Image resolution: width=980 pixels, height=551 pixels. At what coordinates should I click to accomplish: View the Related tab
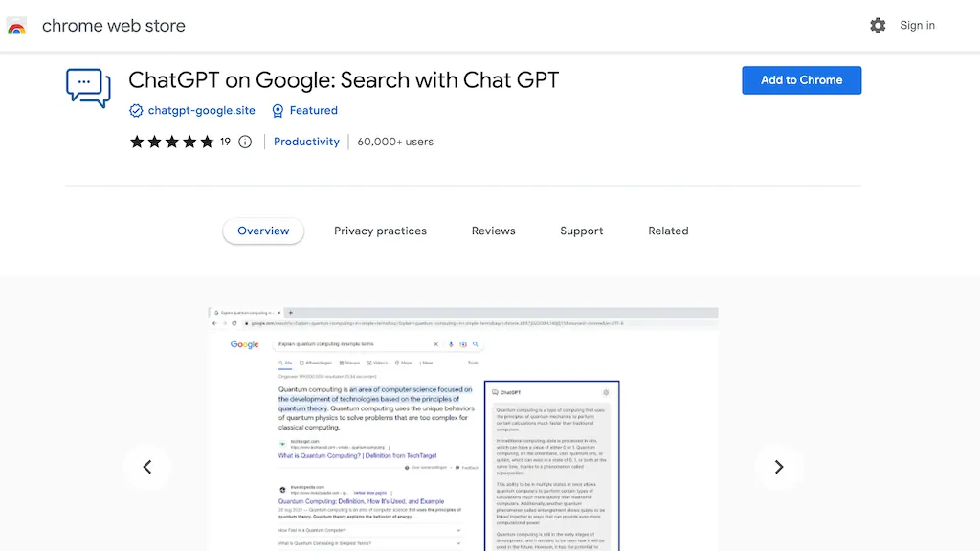click(x=668, y=231)
